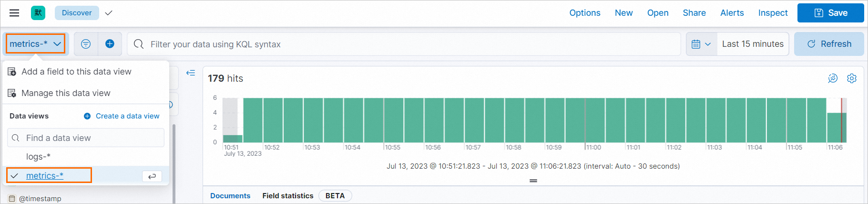The image size is (868, 204).
Task: Expand the Discover breadcrumb chevron
Action: pos(109,13)
